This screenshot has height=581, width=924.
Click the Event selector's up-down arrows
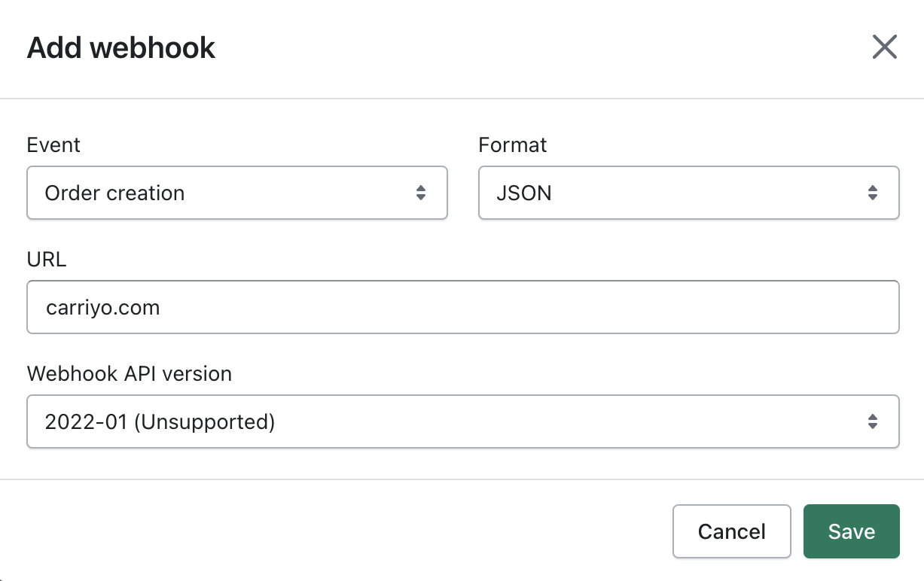[x=421, y=193]
